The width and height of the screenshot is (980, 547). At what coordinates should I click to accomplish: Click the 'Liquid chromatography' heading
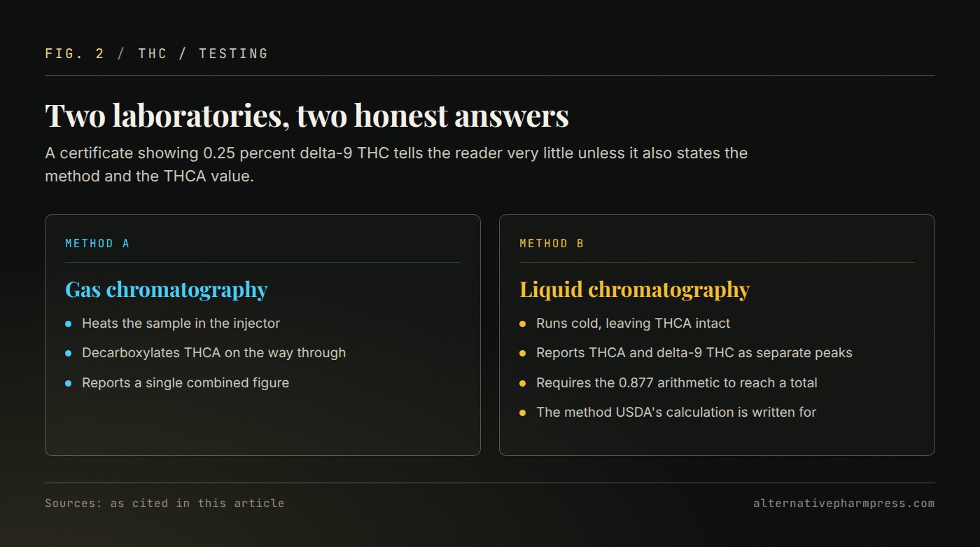(x=634, y=289)
